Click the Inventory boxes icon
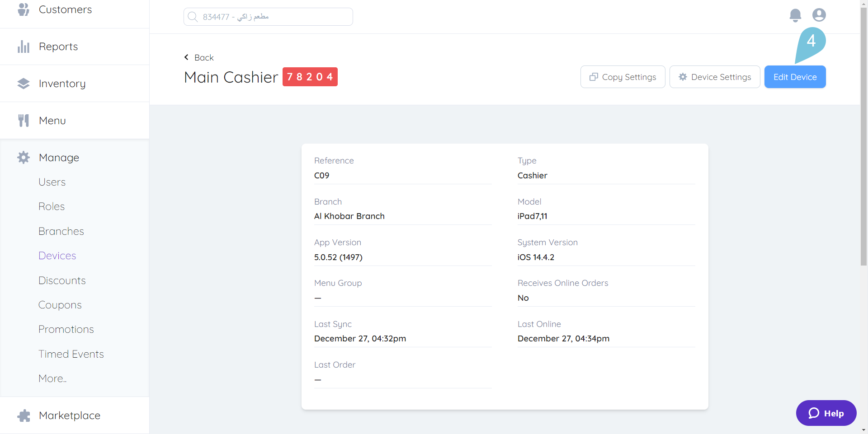This screenshot has width=868, height=434. pos(23,83)
